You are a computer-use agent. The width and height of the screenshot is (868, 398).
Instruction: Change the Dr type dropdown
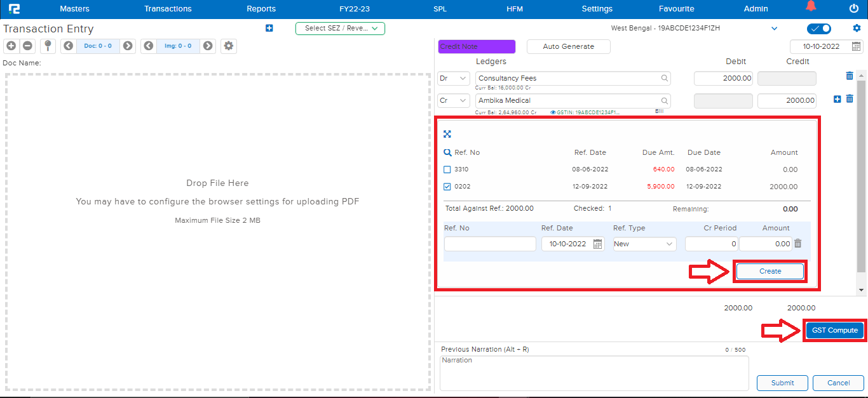(x=454, y=79)
